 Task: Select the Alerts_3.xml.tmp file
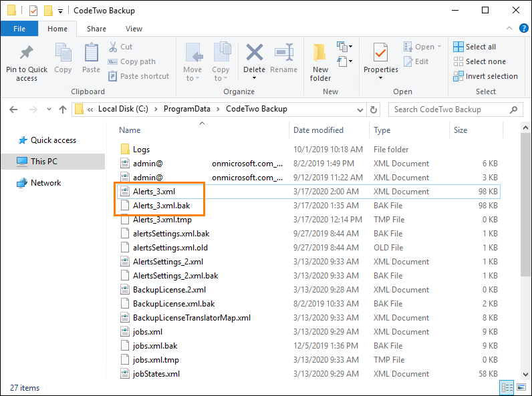click(308, 220)
